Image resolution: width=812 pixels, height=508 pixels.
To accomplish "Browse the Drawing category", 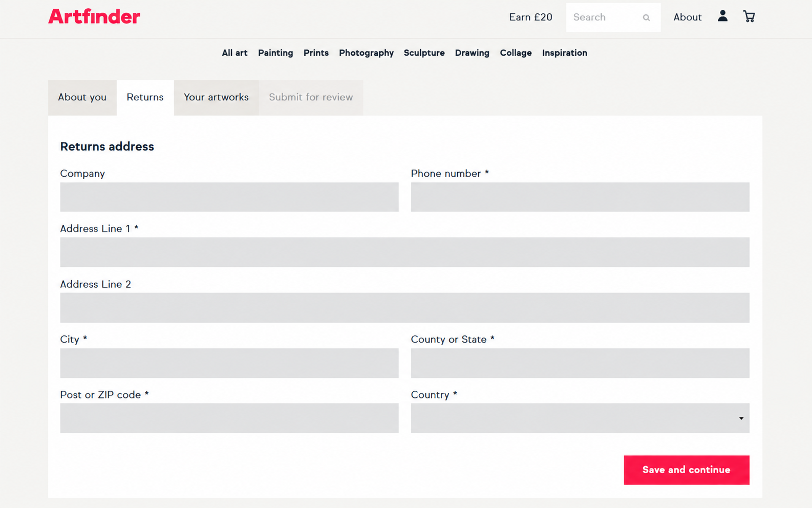I will tap(472, 53).
